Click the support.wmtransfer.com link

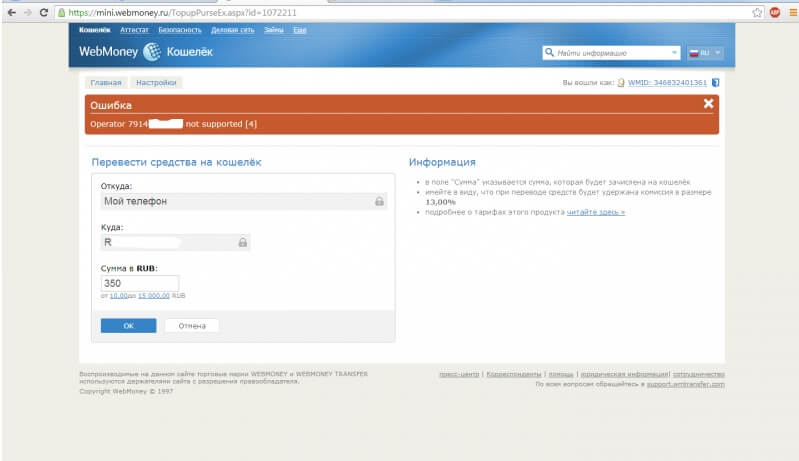pyautogui.click(x=685, y=384)
